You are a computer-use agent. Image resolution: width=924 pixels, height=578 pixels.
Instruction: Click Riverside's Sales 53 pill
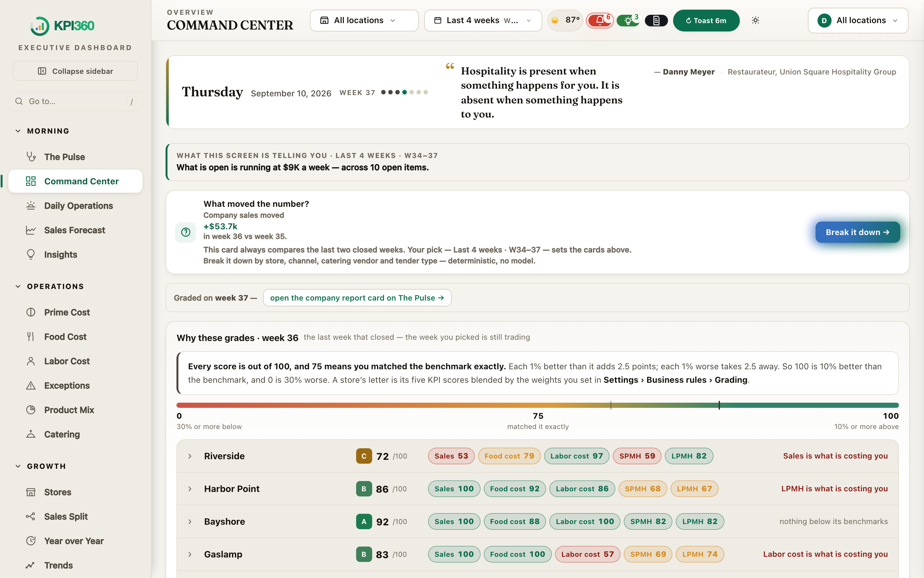(x=451, y=456)
